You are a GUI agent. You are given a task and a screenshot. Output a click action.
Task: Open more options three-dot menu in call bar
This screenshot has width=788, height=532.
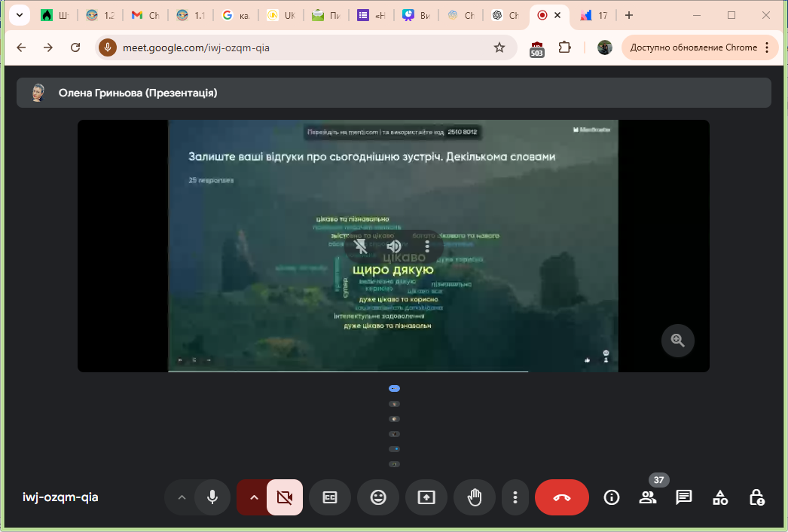coord(515,497)
